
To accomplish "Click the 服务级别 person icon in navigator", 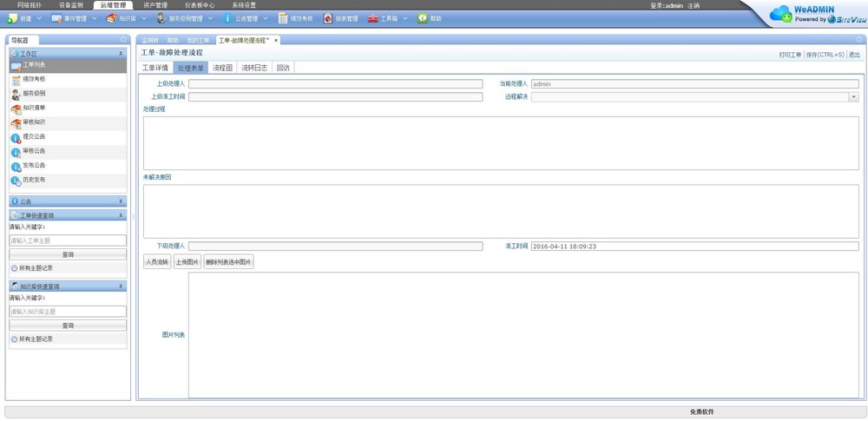I will pos(16,95).
